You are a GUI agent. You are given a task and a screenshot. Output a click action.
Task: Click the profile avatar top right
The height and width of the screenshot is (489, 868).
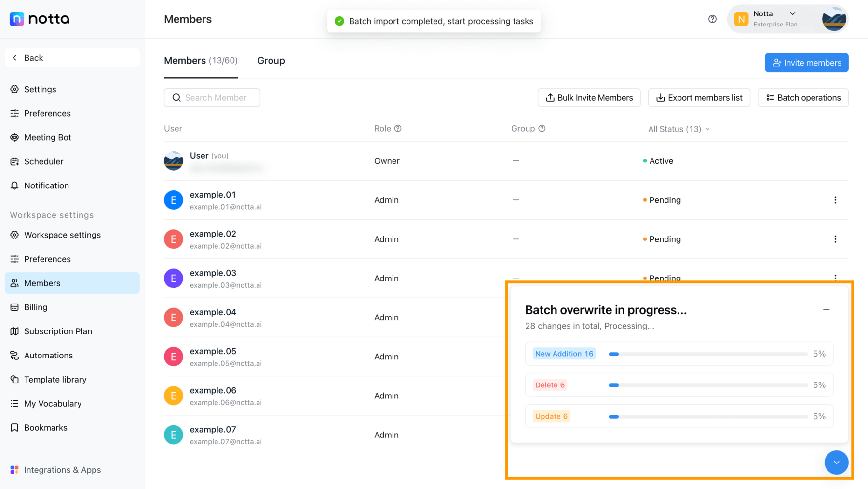(x=834, y=19)
